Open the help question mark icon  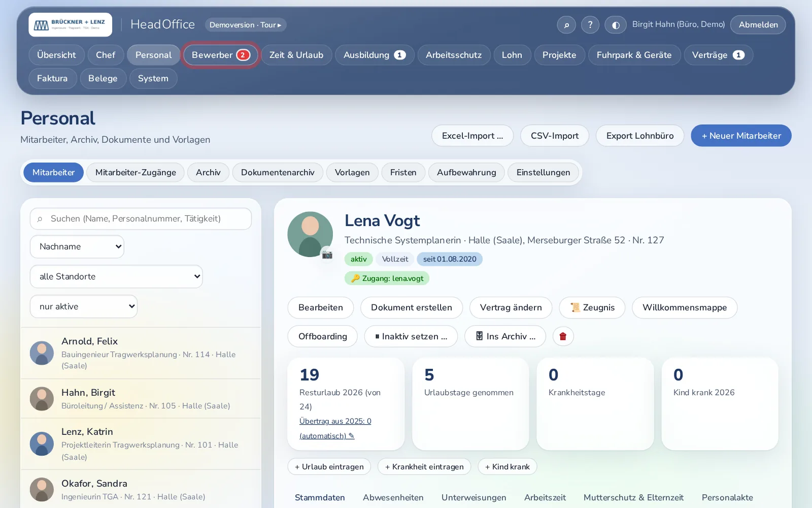click(590, 25)
